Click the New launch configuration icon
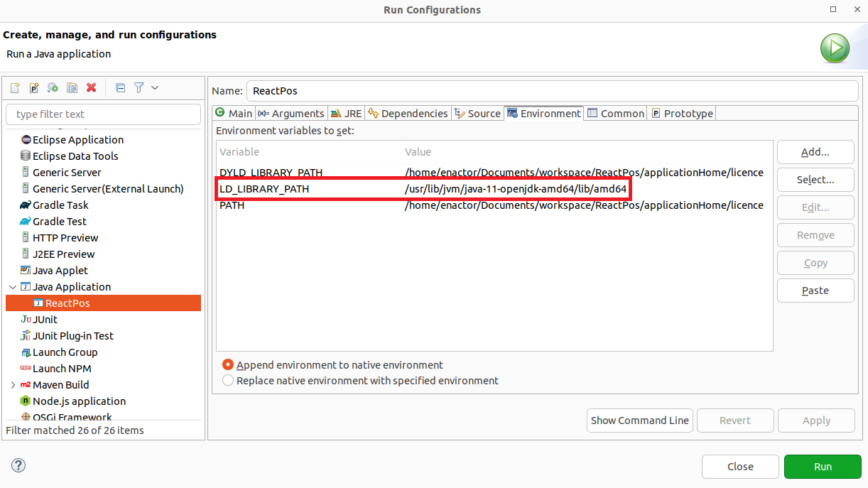868x488 pixels. pyautogui.click(x=14, y=87)
